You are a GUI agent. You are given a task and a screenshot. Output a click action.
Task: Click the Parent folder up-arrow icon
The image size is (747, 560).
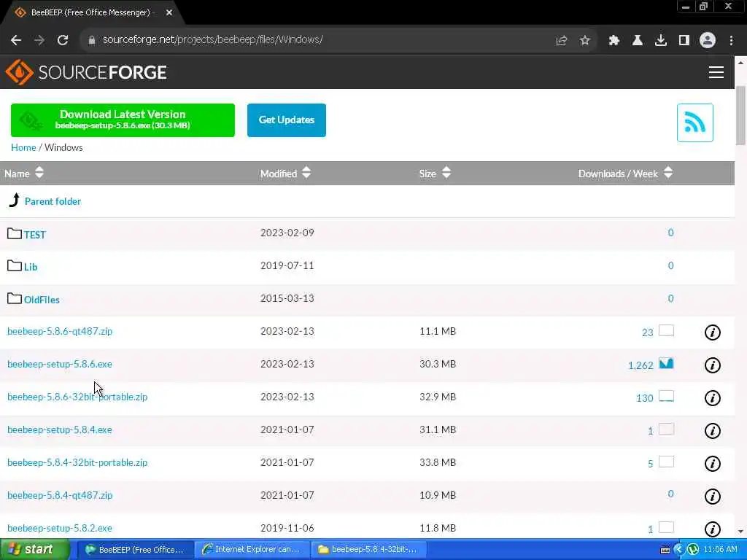point(15,200)
